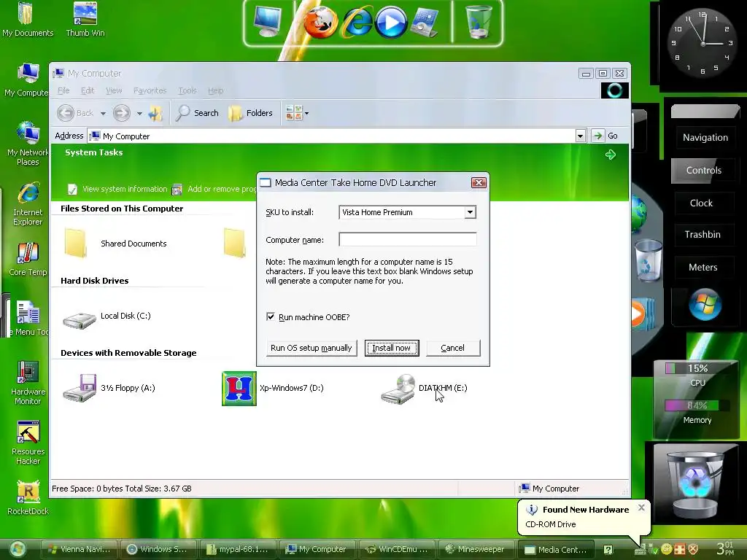Click Controls in sidebar panel

pyautogui.click(x=703, y=171)
